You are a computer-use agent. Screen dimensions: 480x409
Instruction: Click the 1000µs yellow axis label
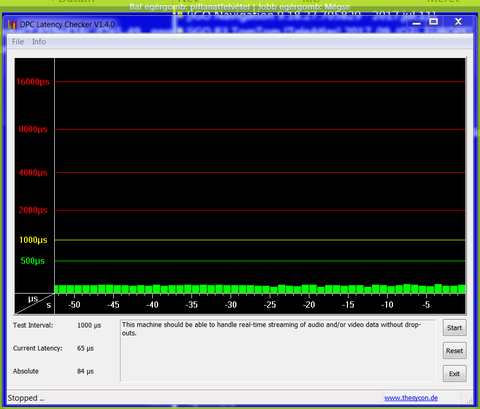33,240
